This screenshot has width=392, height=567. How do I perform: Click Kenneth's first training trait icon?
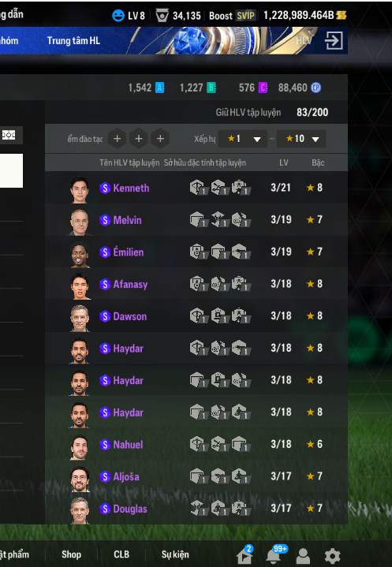198,188
